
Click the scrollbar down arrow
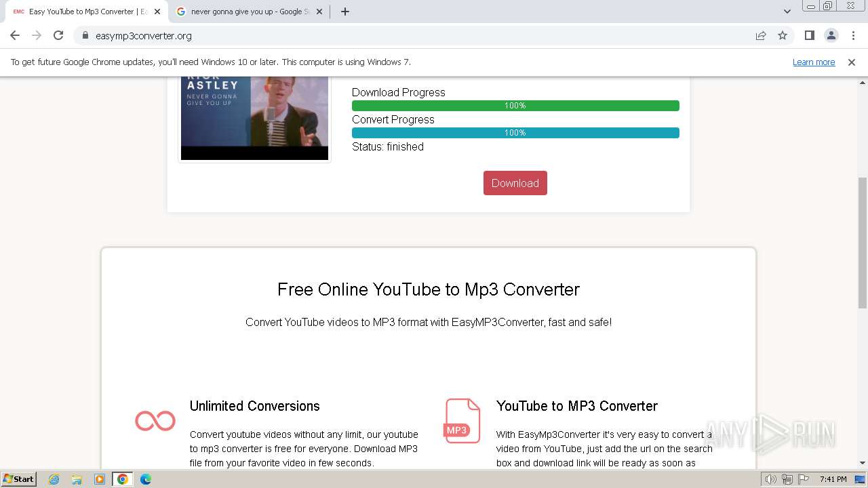tap(863, 464)
